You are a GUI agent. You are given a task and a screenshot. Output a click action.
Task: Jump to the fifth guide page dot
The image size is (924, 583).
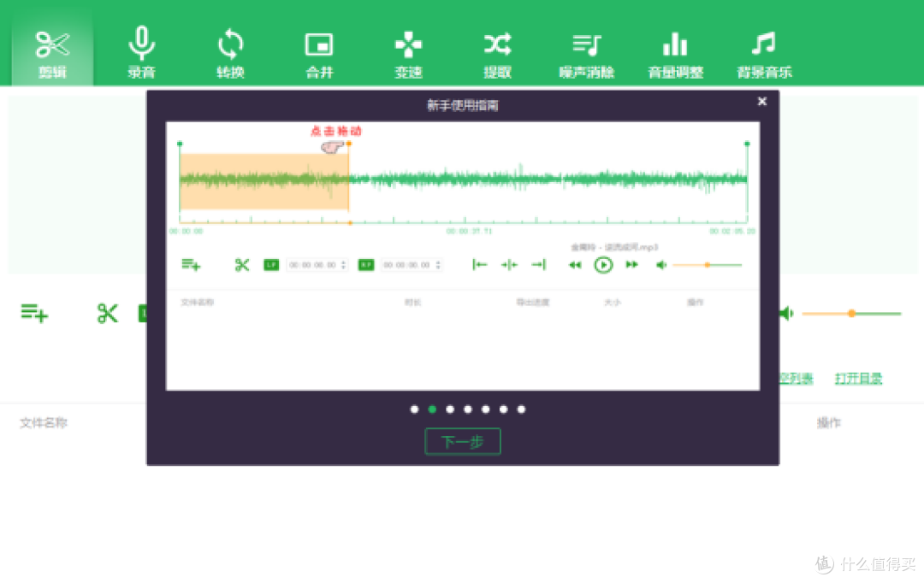click(x=486, y=409)
